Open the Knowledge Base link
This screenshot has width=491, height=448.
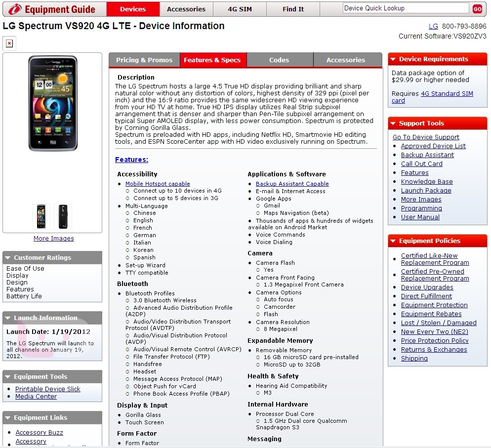pos(427,182)
